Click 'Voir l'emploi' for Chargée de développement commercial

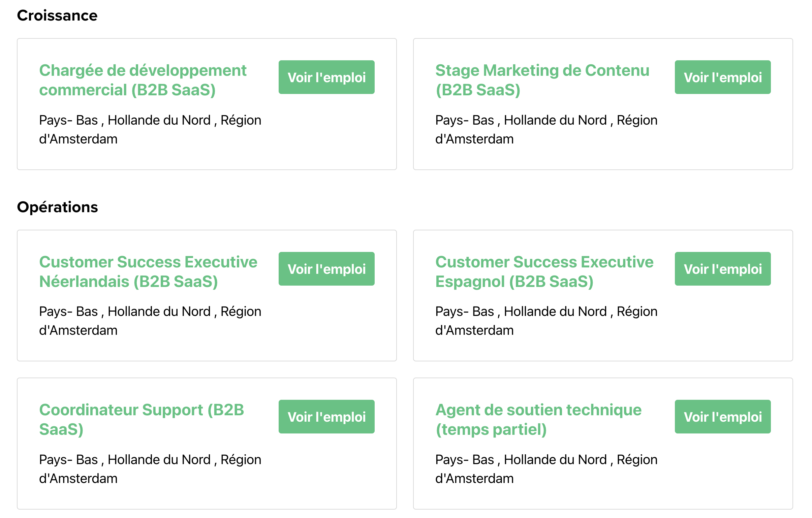click(x=326, y=77)
